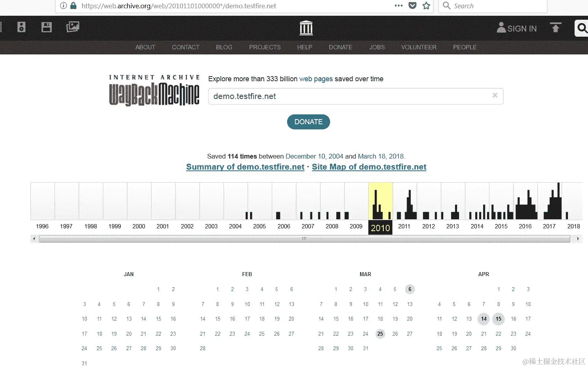The image size is (588, 368).
Task: Open the December 10, 2004 link
Action: (314, 156)
